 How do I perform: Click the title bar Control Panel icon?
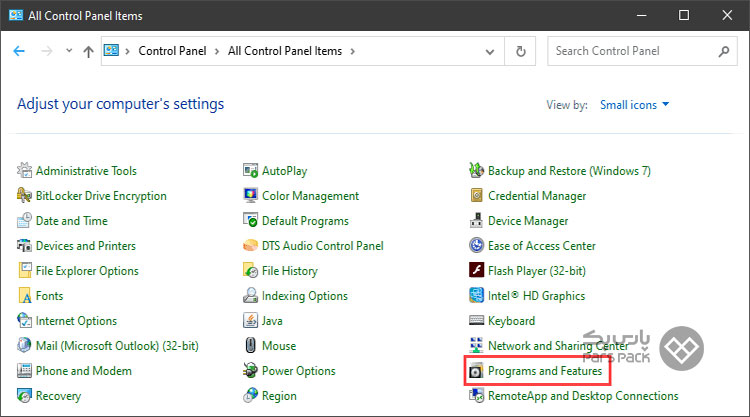tap(16, 15)
